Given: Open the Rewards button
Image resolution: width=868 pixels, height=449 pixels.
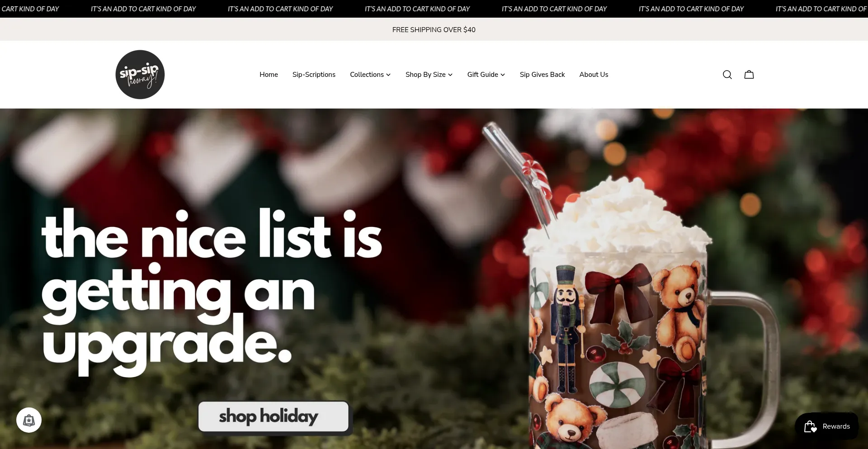Looking at the screenshot, I should point(826,426).
